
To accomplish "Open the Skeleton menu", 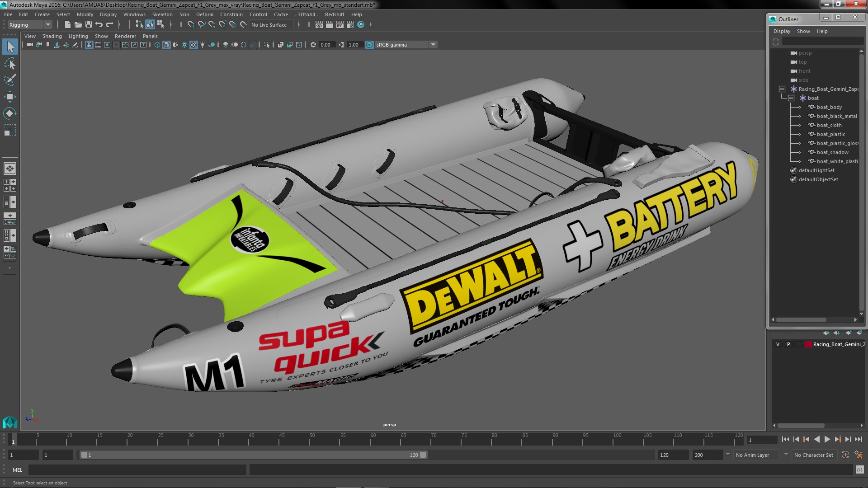I will point(162,14).
